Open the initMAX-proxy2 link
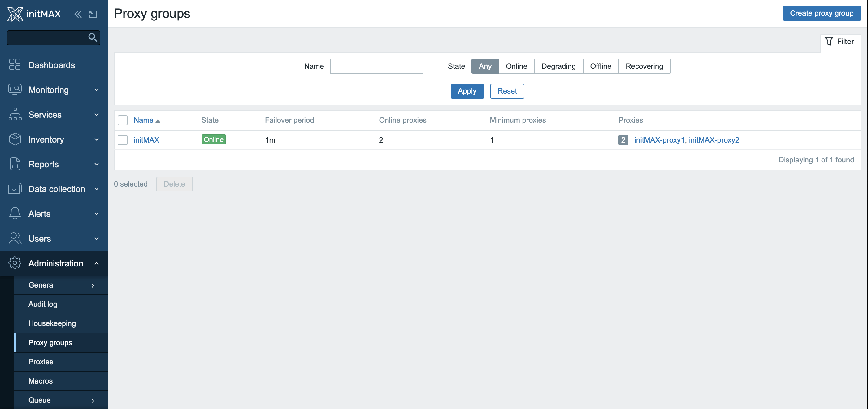Screen dimensions: 868x409 pos(714,140)
